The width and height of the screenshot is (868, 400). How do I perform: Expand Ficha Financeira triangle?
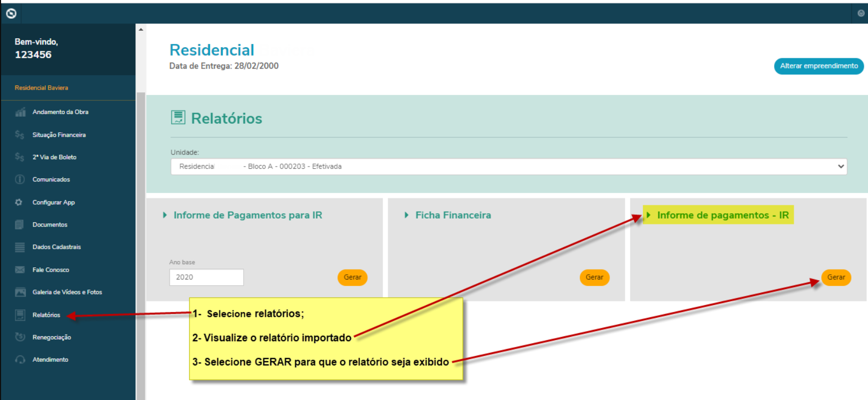click(407, 215)
